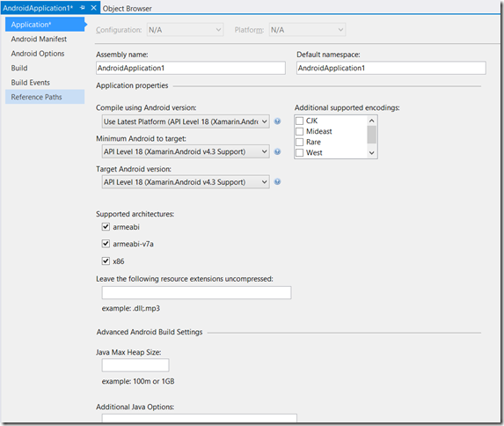The height and width of the screenshot is (426, 504).
Task: Open Android Manifest page
Action: click(x=45, y=39)
